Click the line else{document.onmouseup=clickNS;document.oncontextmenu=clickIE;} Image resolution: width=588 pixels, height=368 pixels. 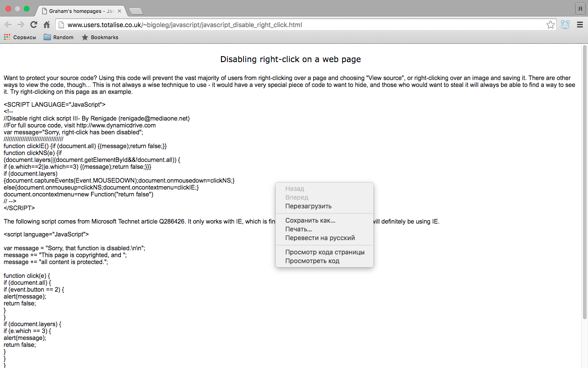click(x=101, y=187)
